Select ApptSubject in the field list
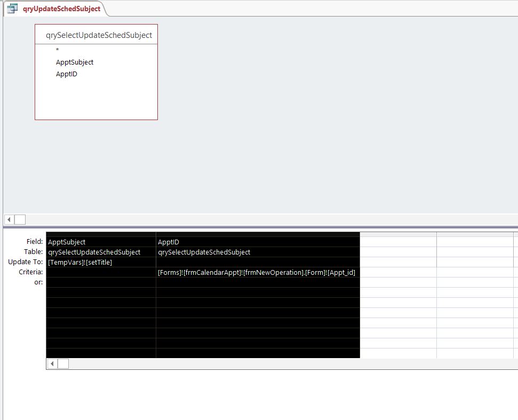The height and width of the screenshot is (420, 518). pyautogui.click(x=75, y=62)
